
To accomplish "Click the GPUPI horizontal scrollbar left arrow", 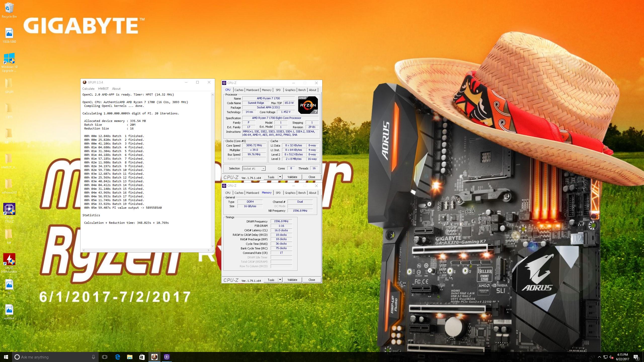I will point(84,250).
